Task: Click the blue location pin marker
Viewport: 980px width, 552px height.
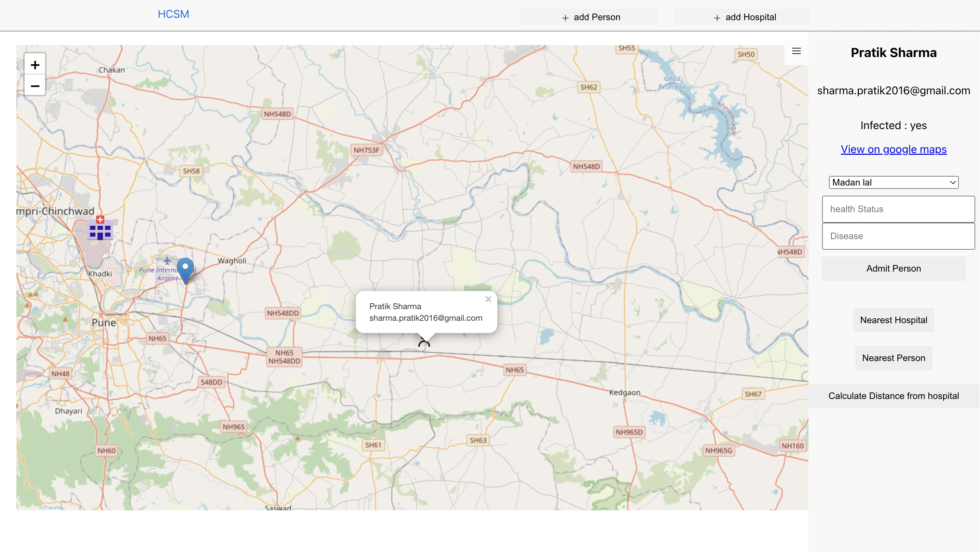Action: coord(185,270)
